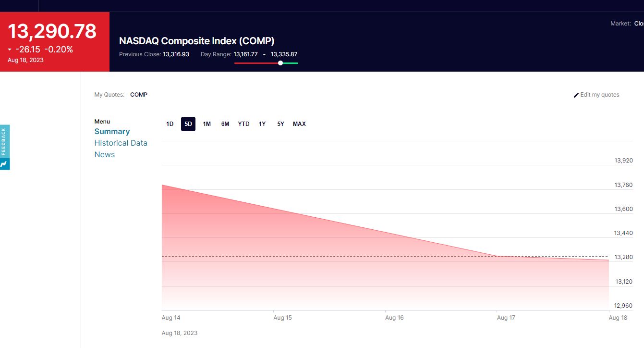Switch chart to 6M range
The width and height of the screenshot is (644, 348).
point(225,124)
